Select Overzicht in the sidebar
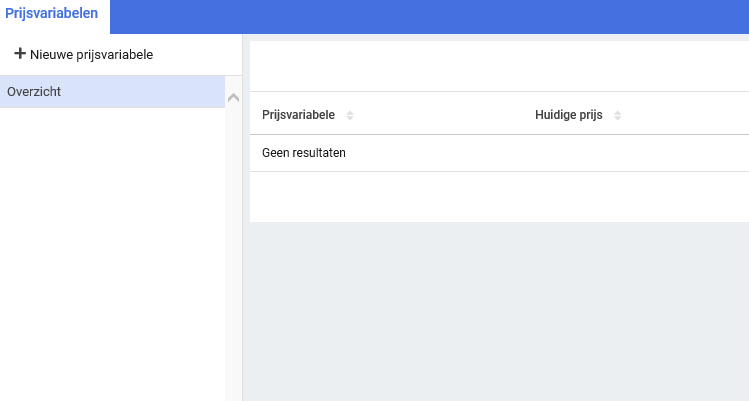 point(110,91)
